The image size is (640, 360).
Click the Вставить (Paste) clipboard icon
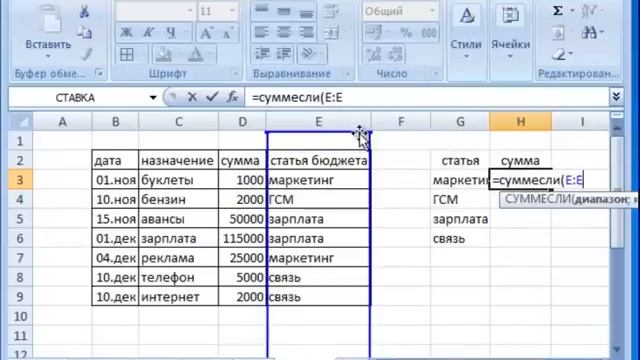coord(50,18)
